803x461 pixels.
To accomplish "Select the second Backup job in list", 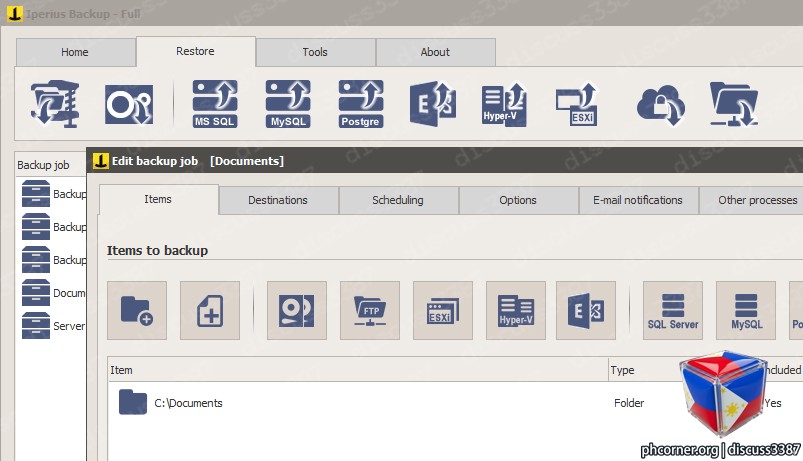I will [54, 227].
